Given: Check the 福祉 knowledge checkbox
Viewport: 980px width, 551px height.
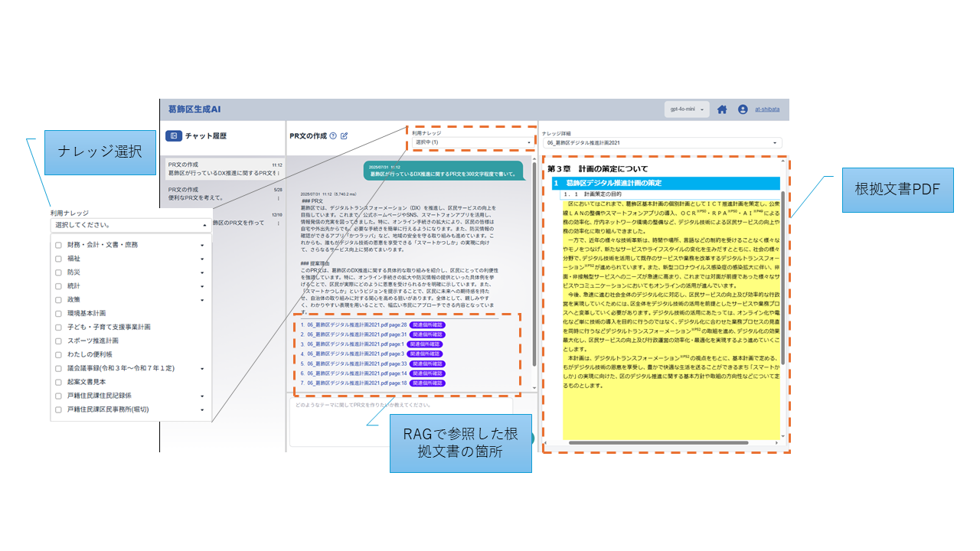Looking at the screenshot, I should pyautogui.click(x=58, y=259).
